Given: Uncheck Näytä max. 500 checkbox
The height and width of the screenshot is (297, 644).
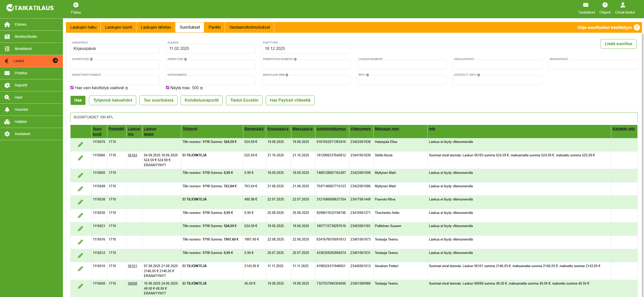Looking at the screenshot, I should coord(167,88).
